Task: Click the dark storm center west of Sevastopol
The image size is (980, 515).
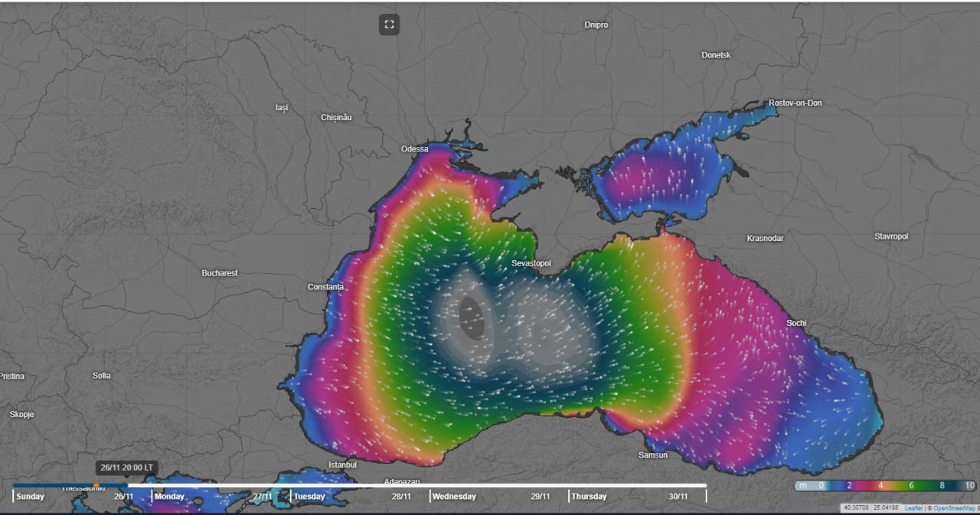Action: 472,318
